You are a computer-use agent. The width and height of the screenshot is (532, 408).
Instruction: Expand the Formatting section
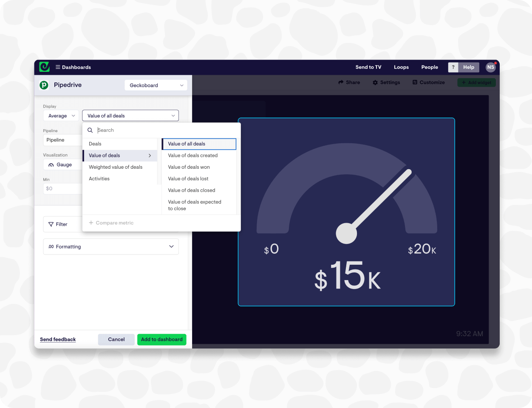tap(111, 246)
